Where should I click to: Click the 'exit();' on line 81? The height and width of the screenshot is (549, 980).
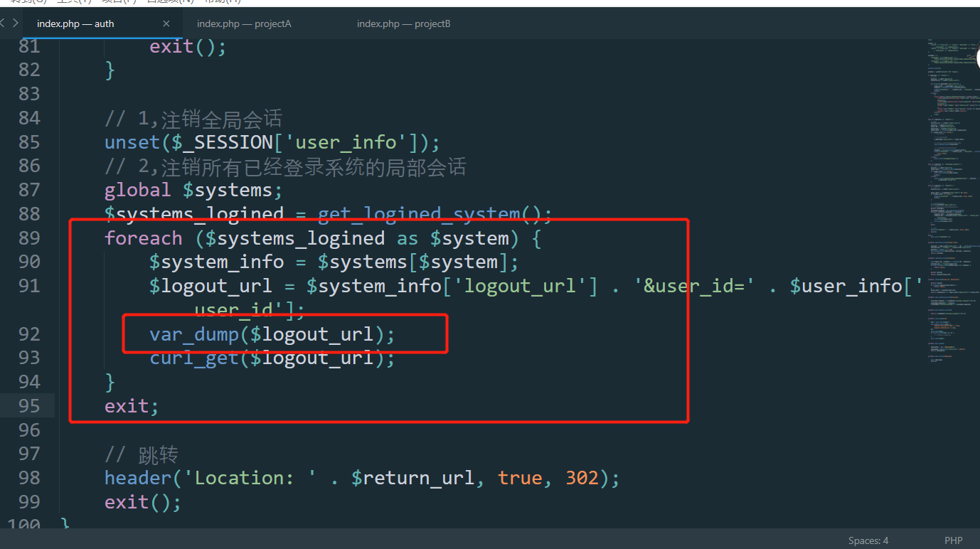pos(188,46)
